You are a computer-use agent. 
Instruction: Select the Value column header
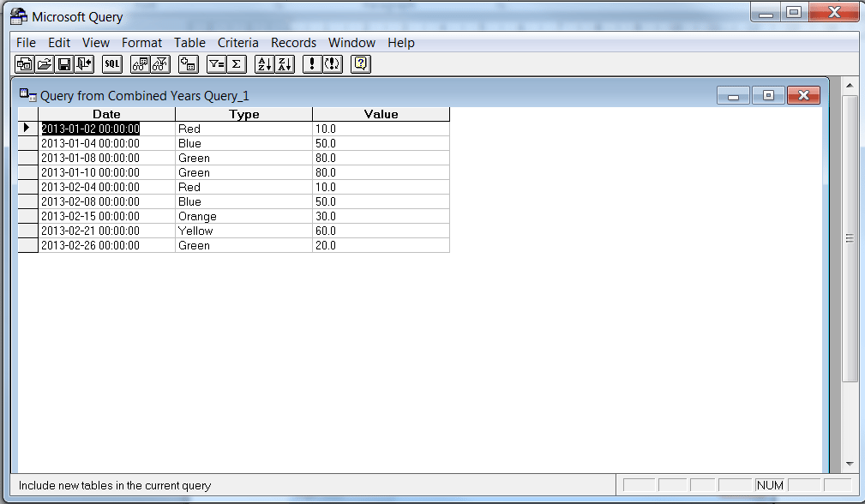381,114
